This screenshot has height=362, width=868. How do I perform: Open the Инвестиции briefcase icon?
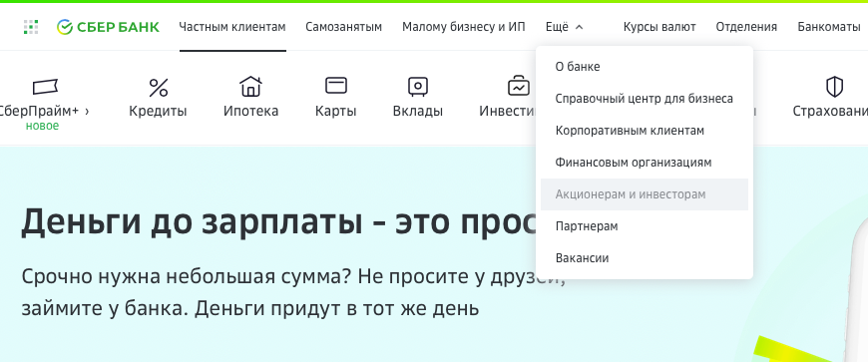coord(519,86)
